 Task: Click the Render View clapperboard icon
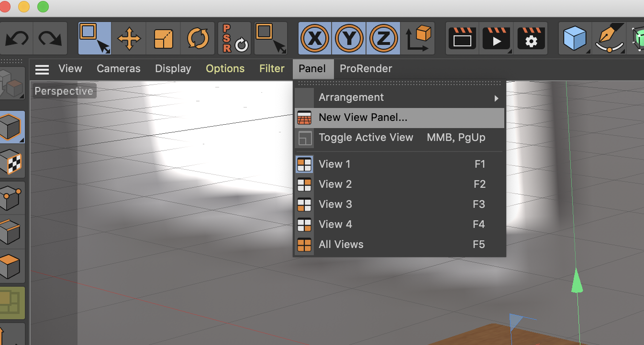[x=462, y=38]
